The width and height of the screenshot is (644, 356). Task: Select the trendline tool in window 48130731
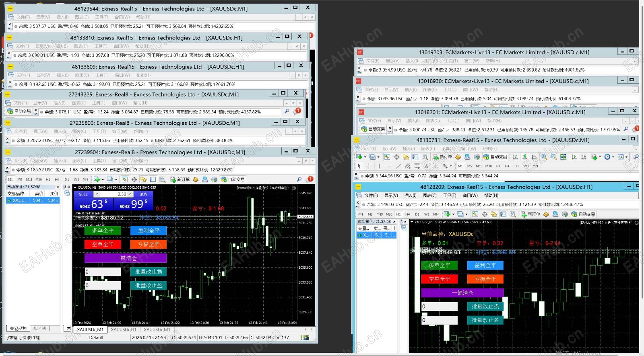coord(398,166)
